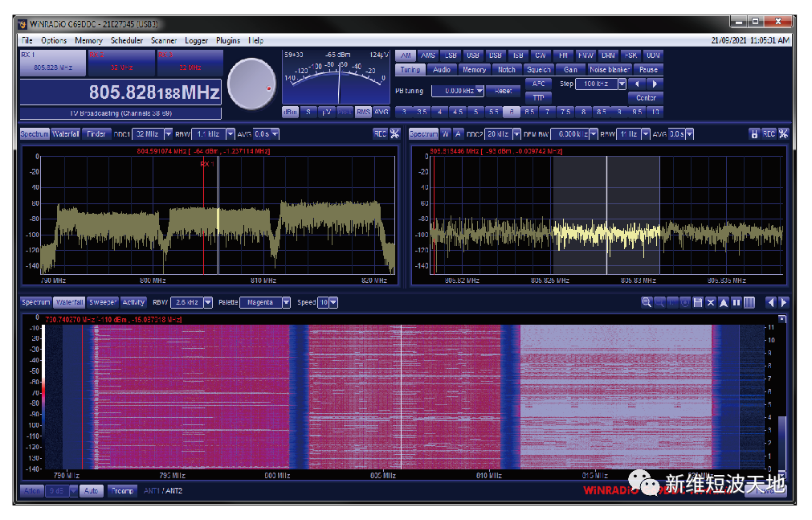The image size is (812, 520).
Task: Select AMS demodulation mode
Action: click(428, 55)
